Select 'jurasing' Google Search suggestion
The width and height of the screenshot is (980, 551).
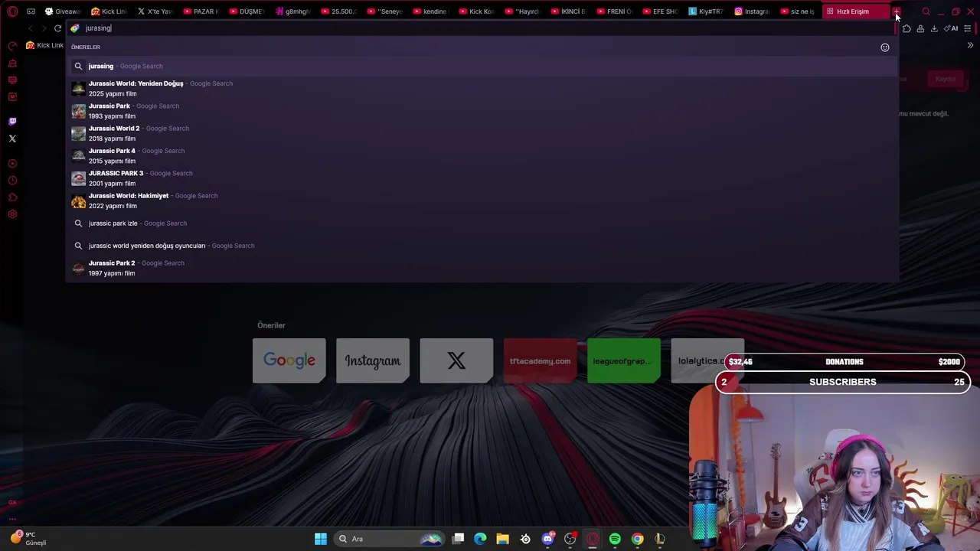point(482,66)
